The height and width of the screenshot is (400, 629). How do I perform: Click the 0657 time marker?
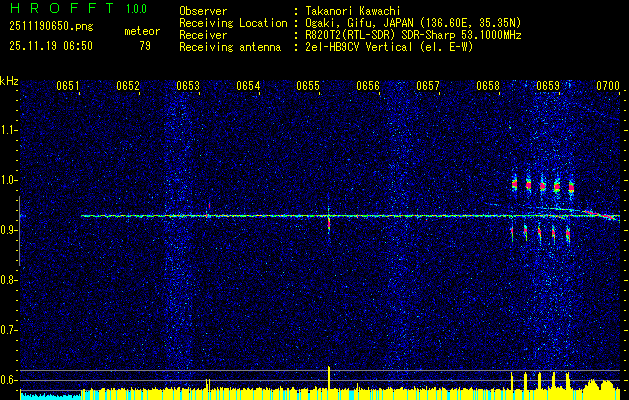pyautogui.click(x=428, y=86)
